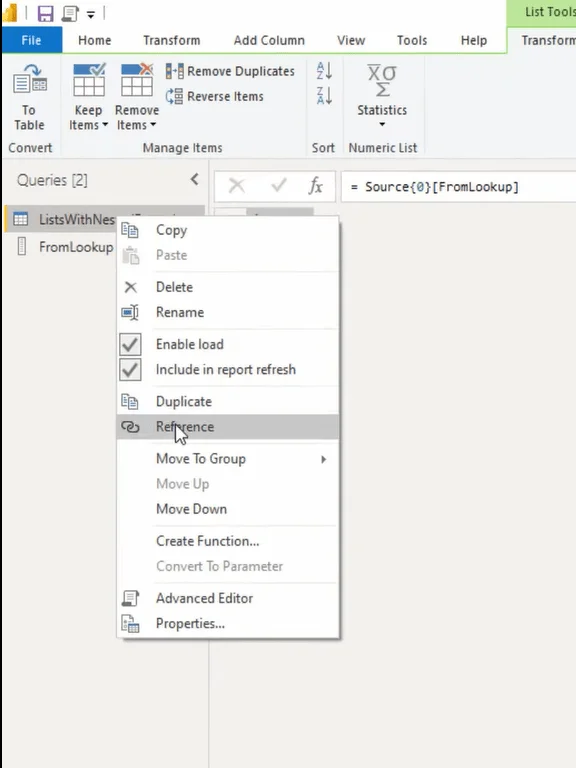The height and width of the screenshot is (768, 576).
Task: Click the Apply query changes icon in title bar
Action: point(70,14)
